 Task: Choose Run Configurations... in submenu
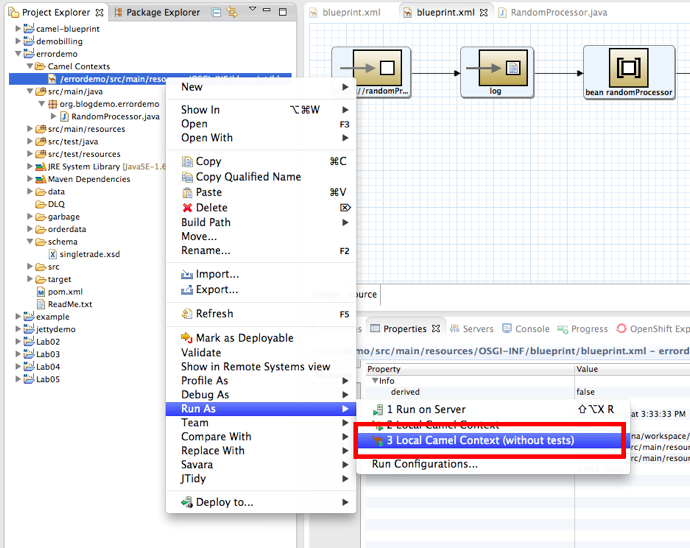[425, 464]
